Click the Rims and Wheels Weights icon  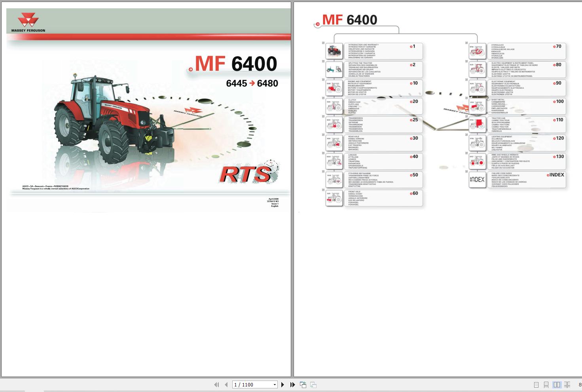[x=478, y=161]
